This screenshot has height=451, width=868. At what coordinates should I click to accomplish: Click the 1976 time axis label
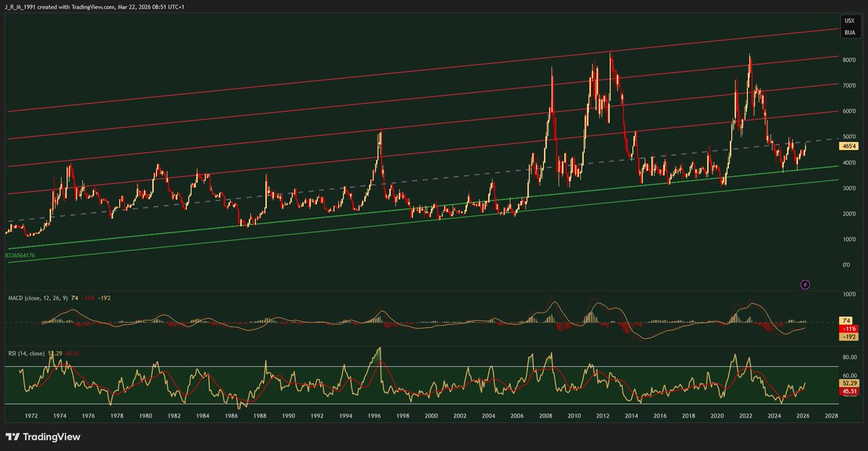click(x=89, y=416)
